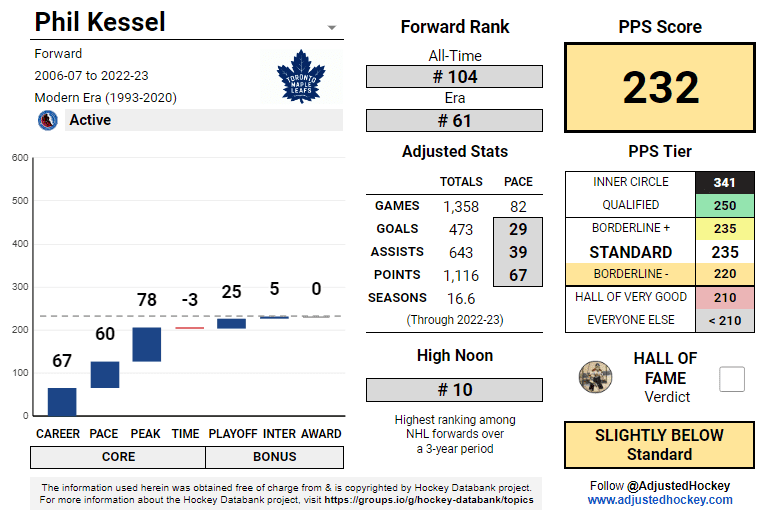777x521 pixels.
Task: Open the player name dropdown arrow
Action: (x=332, y=27)
